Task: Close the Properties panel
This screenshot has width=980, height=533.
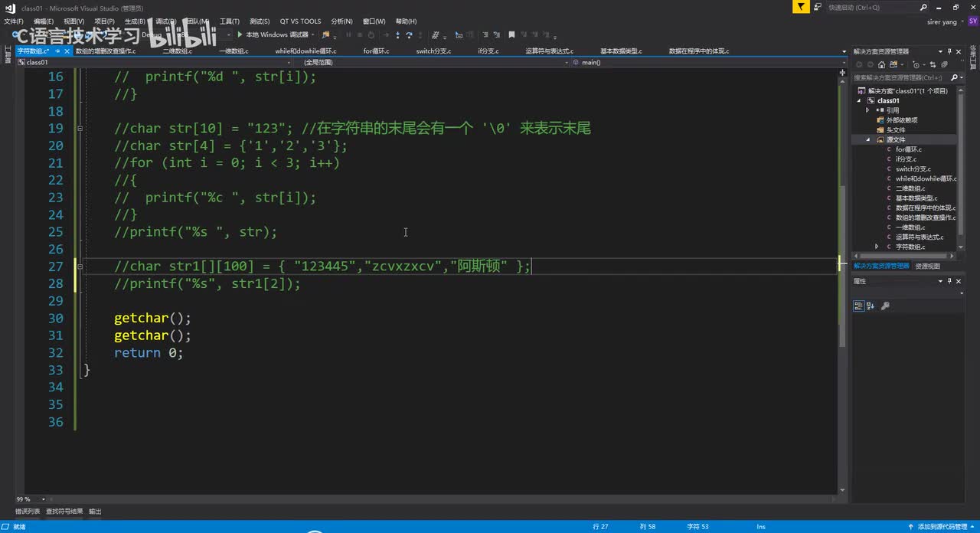Action: [x=959, y=281]
